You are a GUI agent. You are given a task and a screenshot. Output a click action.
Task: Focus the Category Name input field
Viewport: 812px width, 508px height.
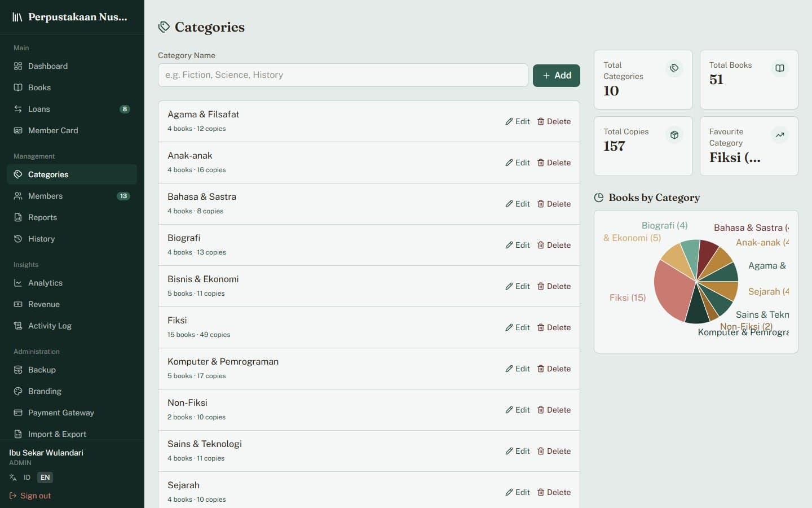343,75
